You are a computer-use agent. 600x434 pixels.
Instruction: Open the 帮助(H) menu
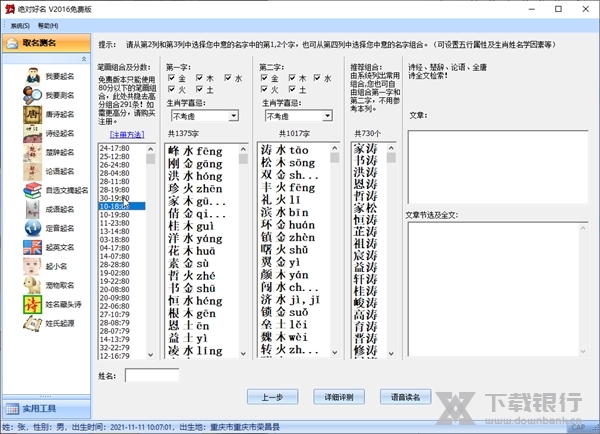[48, 26]
